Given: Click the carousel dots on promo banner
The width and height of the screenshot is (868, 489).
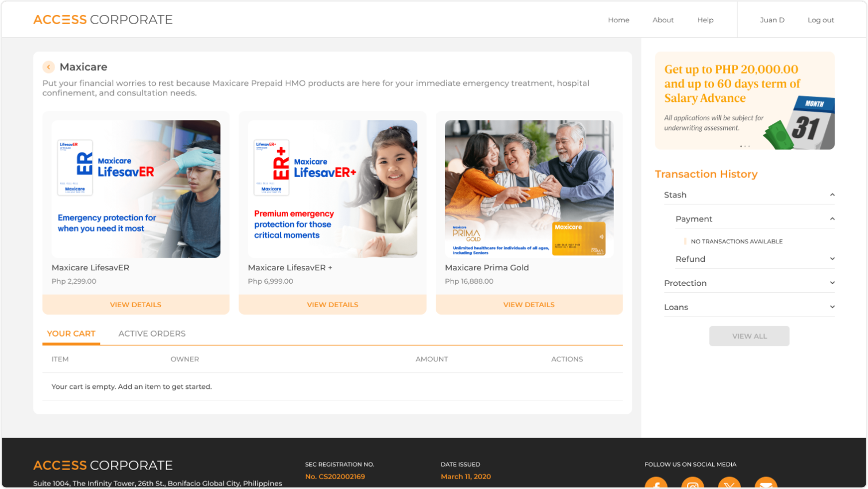Looking at the screenshot, I should click(745, 146).
